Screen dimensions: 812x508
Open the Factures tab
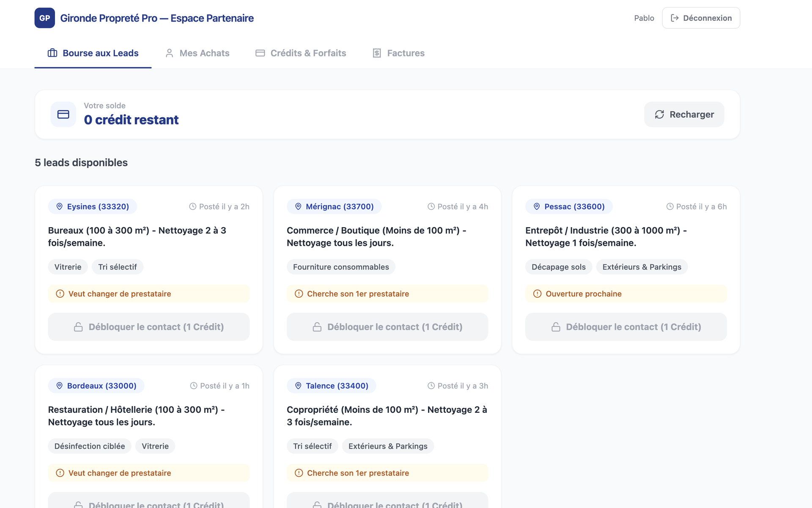point(398,53)
